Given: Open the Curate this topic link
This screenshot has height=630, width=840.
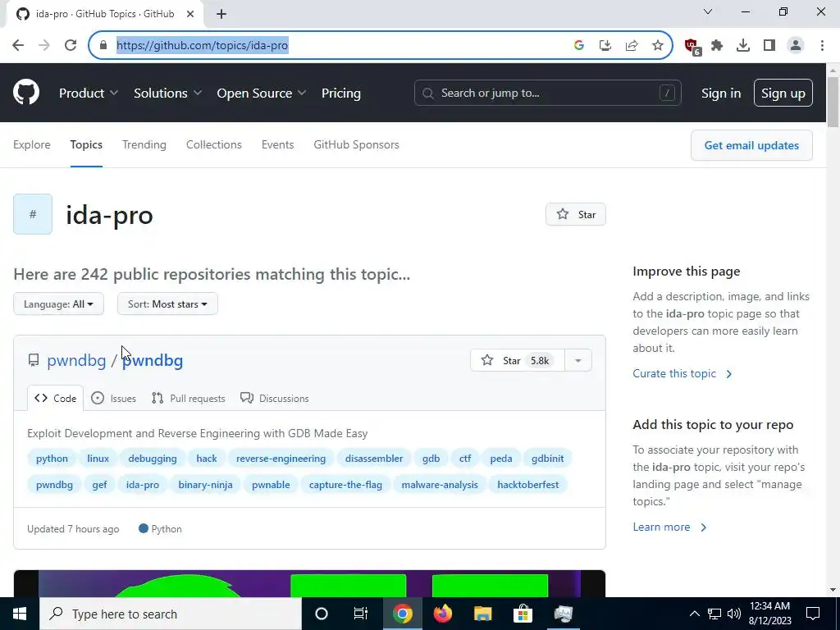Looking at the screenshot, I should coord(682,373).
